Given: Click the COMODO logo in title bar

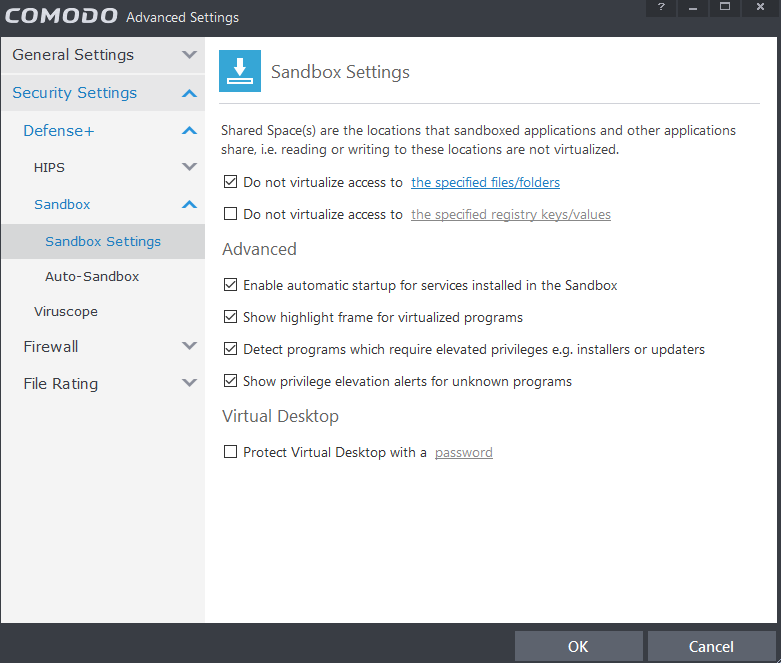Looking at the screenshot, I should tap(61, 16).
